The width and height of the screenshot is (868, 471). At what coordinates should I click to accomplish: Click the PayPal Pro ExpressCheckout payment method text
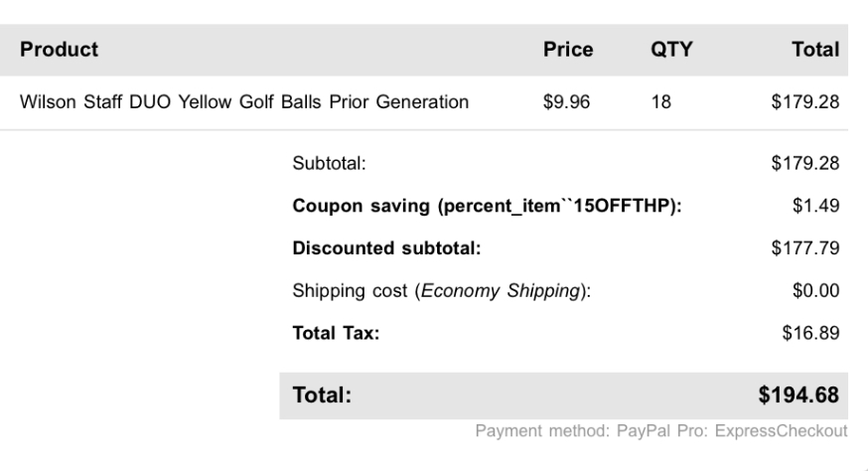(x=661, y=430)
